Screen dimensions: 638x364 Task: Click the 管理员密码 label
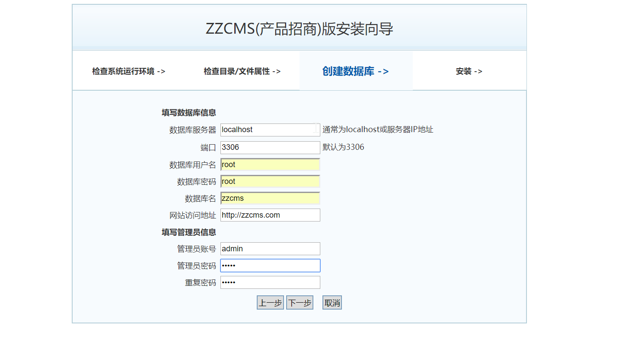(x=197, y=266)
